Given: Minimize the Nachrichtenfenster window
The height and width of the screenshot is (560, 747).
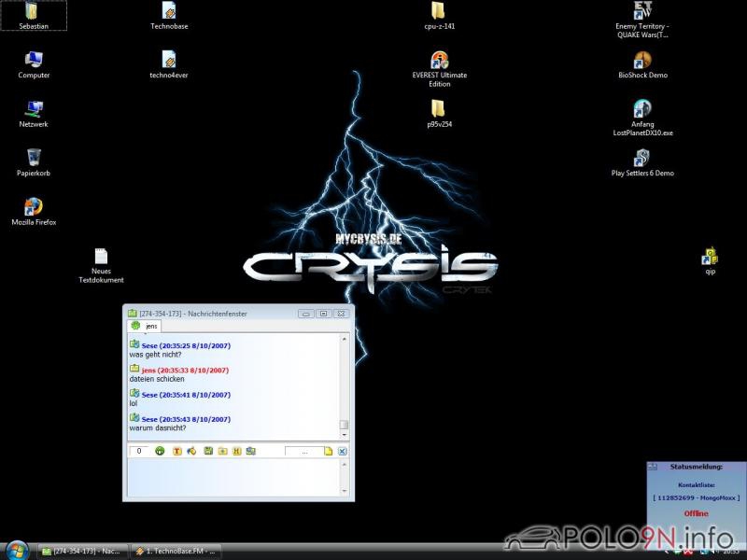Looking at the screenshot, I should pos(306,314).
